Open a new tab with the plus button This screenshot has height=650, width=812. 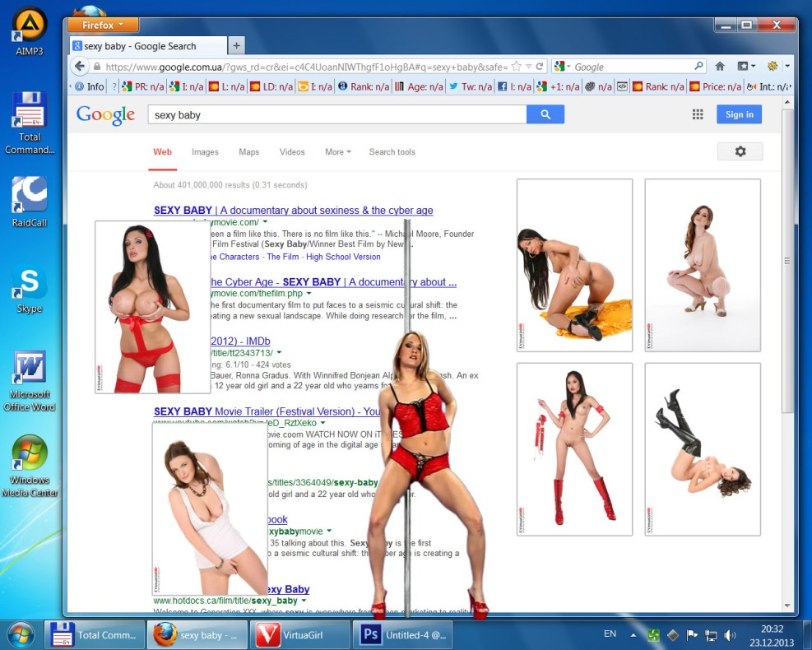237,46
